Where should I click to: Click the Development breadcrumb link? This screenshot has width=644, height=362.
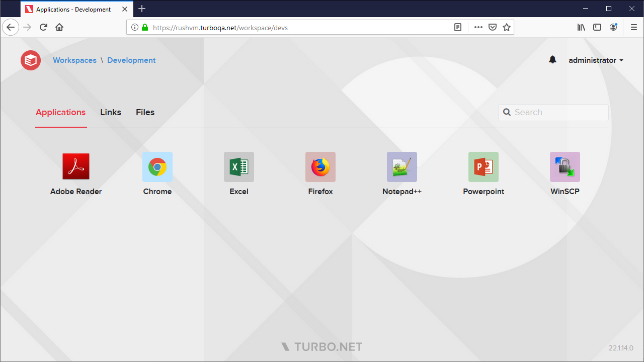(x=131, y=60)
